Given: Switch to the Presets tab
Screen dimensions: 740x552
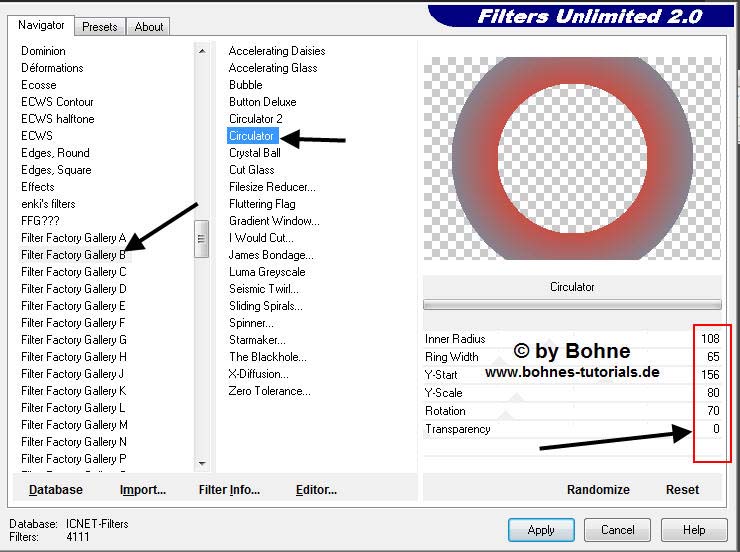Looking at the screenshot, I should 99,27.
